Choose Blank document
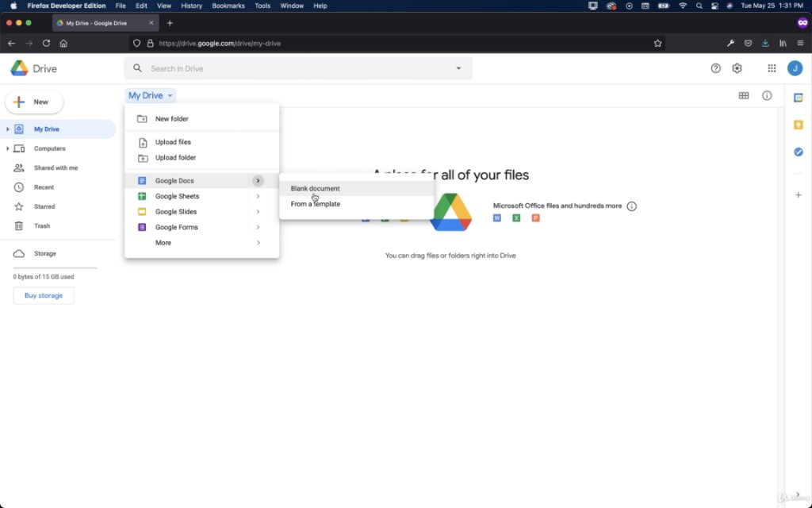This screenshot has width=812, height=508. [356, 189]
